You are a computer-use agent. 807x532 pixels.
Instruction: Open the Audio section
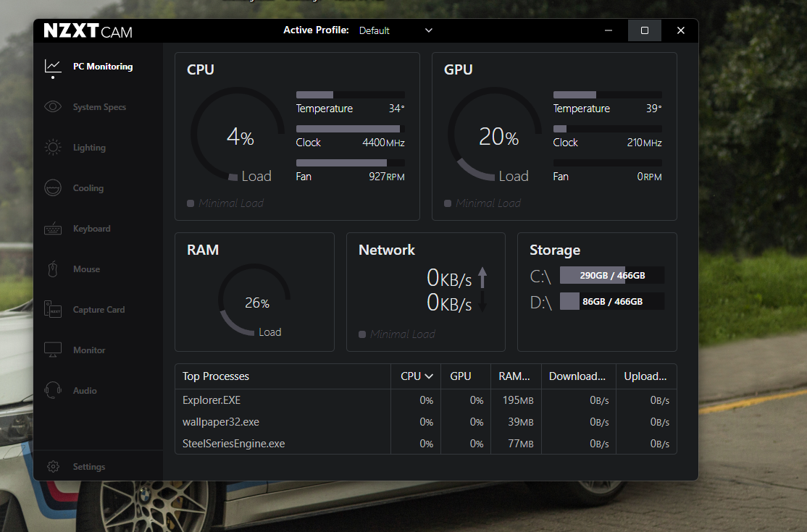point(85,391)
